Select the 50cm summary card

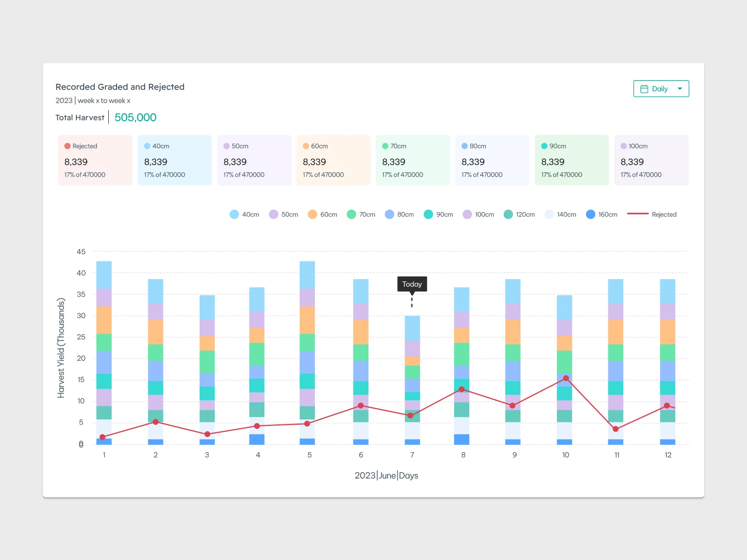(254, 160)
